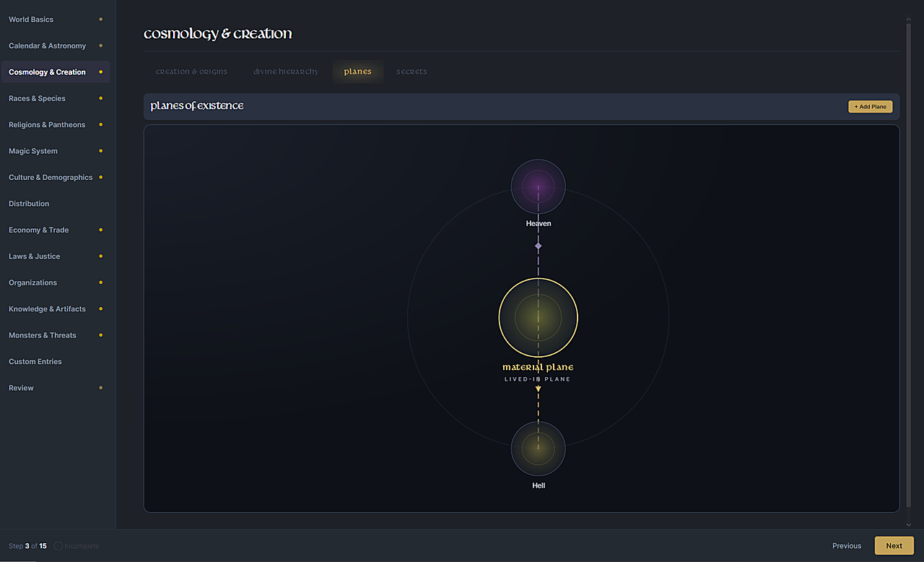The image size is (924, 562).
Task: Click the Planes of Existence heading
Action: tap(197, 106)
